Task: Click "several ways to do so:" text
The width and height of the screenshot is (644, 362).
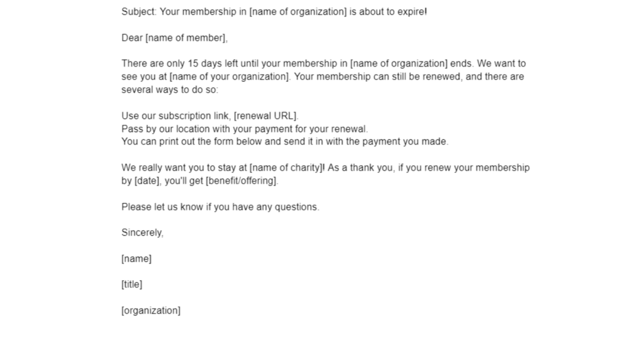Action: [x=170, y=90]
